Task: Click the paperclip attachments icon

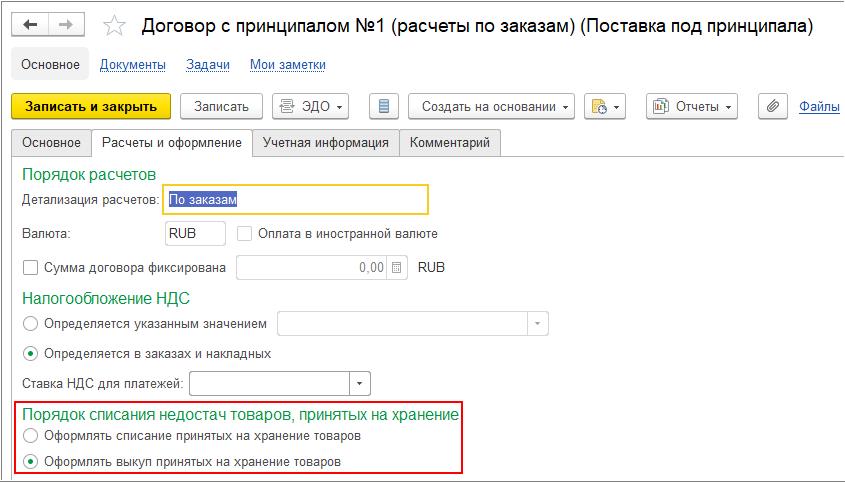Action: point(772,106)
